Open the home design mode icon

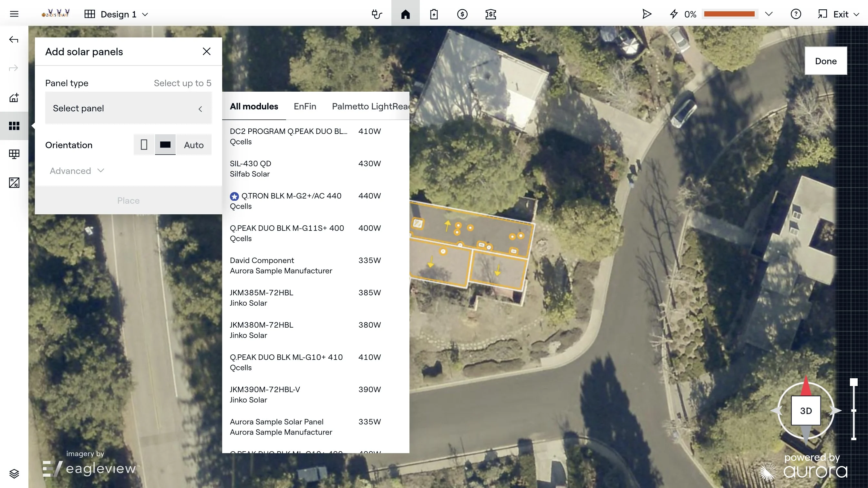tap(405, 14)
